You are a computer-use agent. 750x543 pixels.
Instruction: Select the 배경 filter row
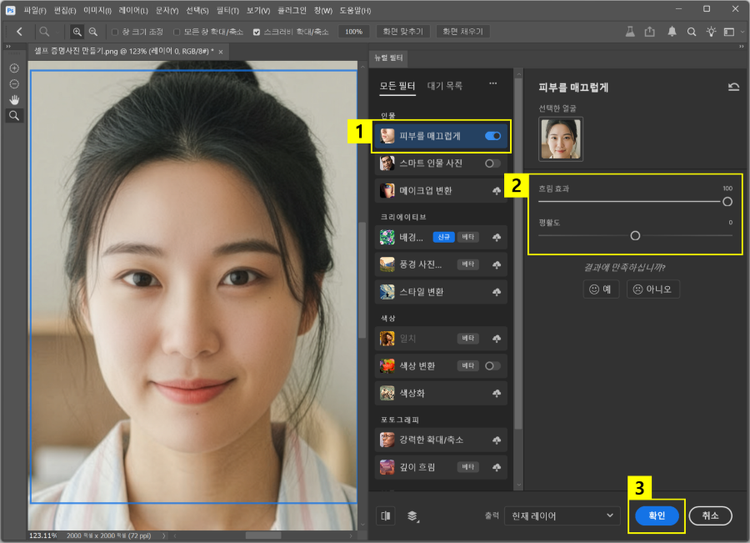coord(441,237)
